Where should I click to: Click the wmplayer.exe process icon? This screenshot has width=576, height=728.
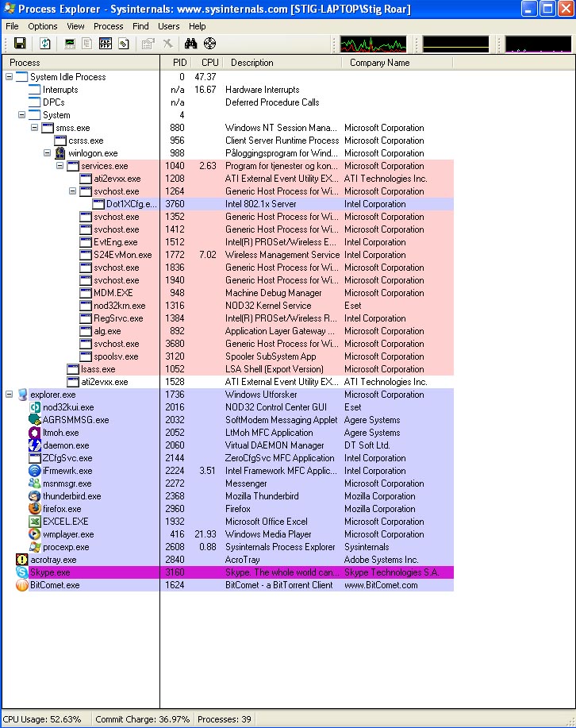(35, 534)
